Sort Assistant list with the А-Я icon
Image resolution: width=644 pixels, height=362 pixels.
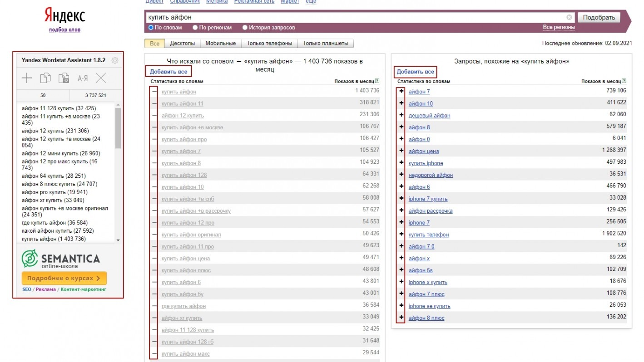pyautogui.click(x=83, y=78)
